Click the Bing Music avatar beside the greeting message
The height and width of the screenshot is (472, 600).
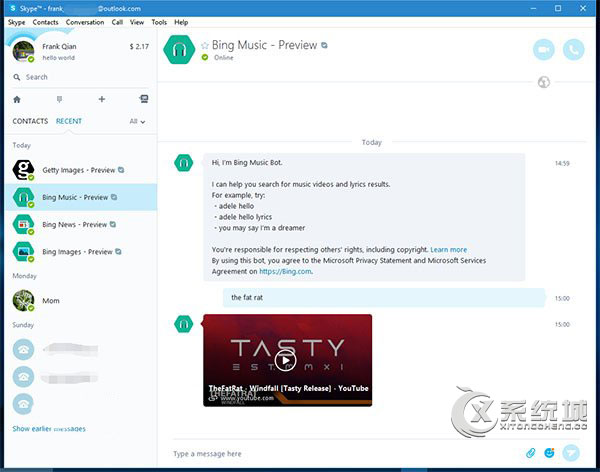coord(184,163)
